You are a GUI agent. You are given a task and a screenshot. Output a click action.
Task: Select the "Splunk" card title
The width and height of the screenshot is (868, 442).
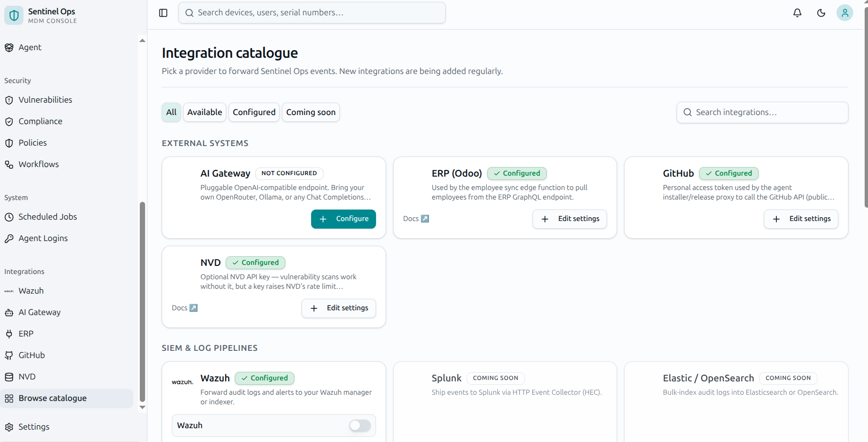point(447,379)
